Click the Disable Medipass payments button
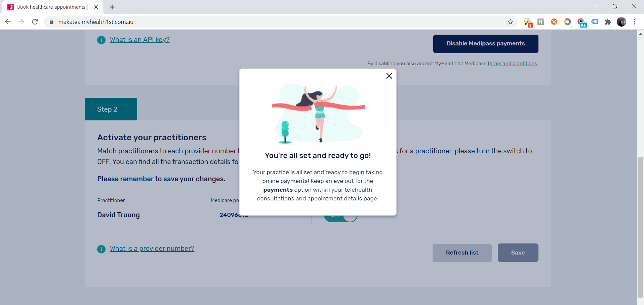 click(x=485, y=44)
